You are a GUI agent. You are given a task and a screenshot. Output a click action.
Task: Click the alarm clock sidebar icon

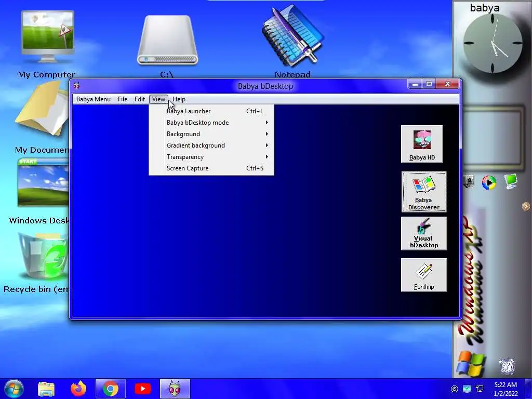pyautogui.click(x=507, y=366)
